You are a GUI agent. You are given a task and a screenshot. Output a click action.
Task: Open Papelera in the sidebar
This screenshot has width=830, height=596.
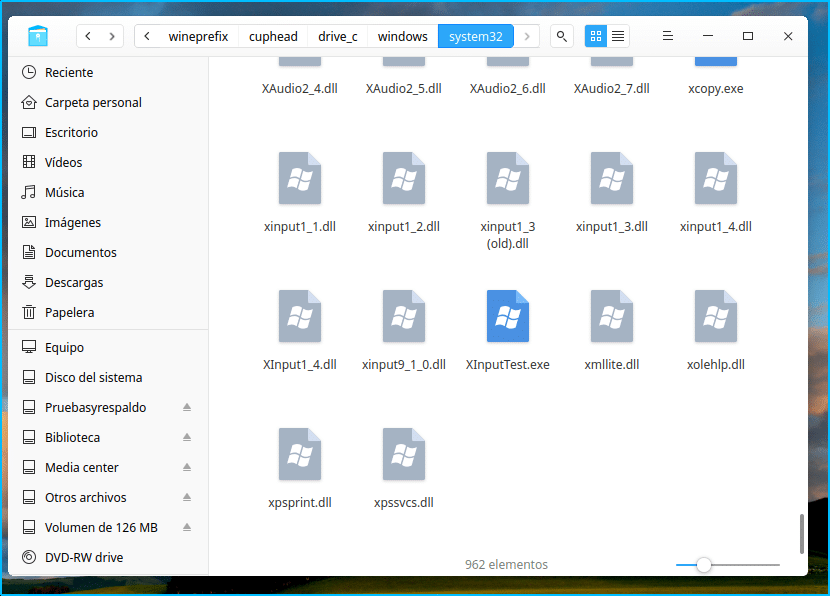click(x=108, y=312)
